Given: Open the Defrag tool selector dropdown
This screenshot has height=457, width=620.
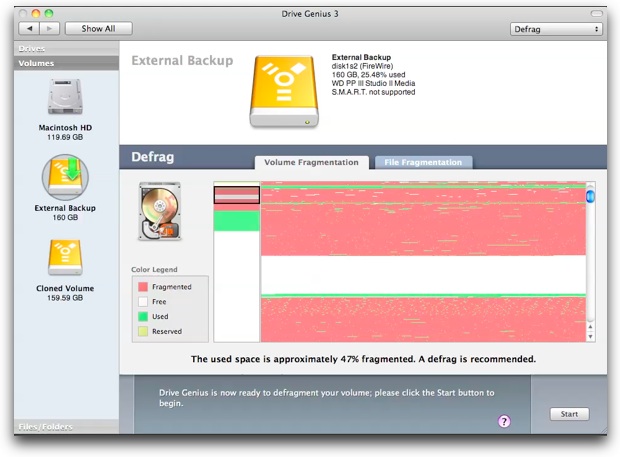Looking at the screenshot, I should [556, 29].
